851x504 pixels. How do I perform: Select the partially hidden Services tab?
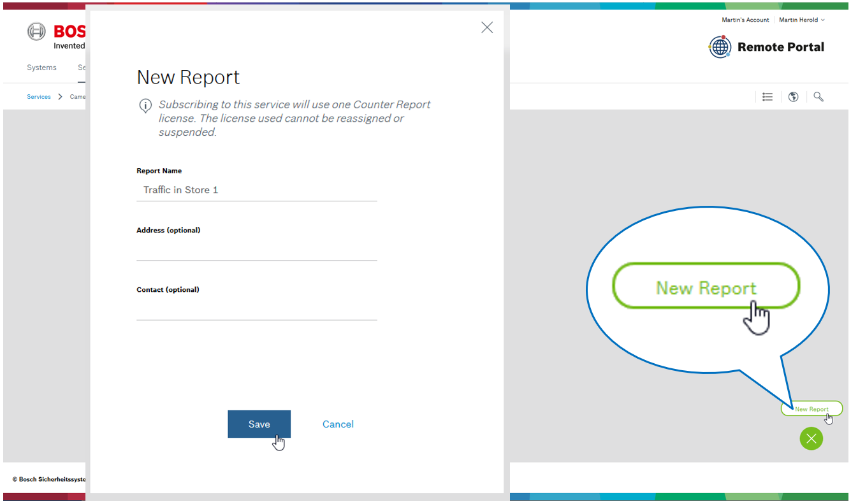point(82,68)
